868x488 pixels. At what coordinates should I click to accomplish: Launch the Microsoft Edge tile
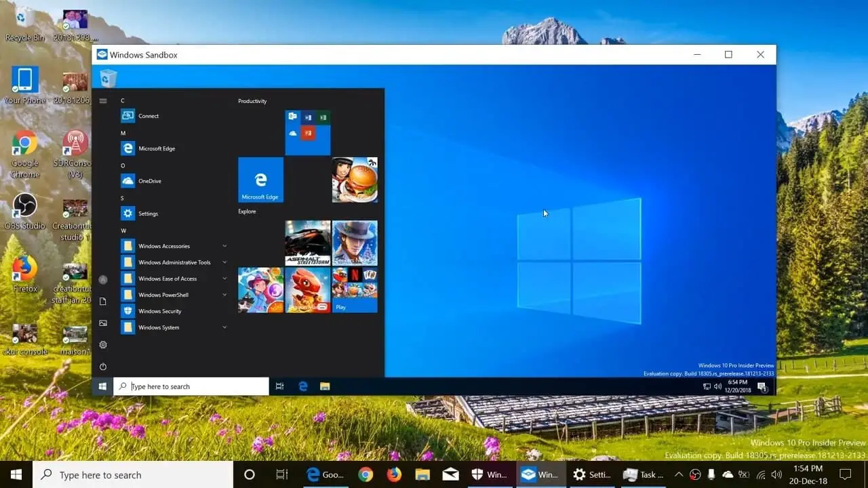coord(260,180)
